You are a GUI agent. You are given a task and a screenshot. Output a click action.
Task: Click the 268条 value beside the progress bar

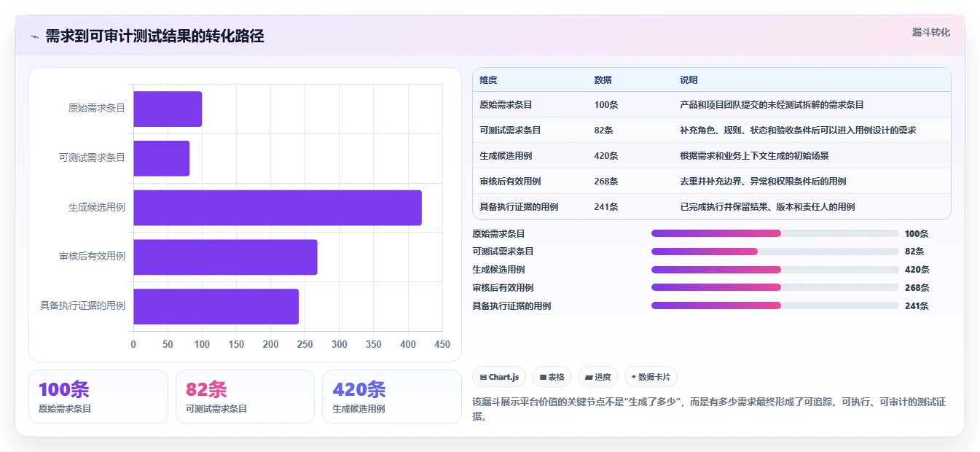coord(917,288)
